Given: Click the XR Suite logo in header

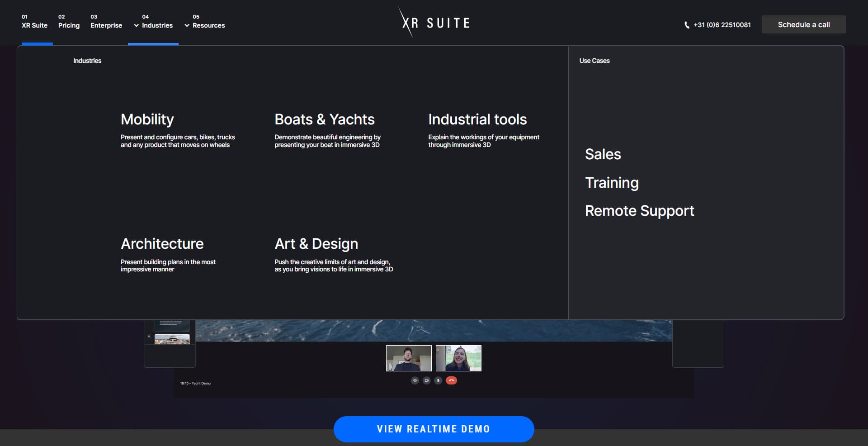Looking at the screenshot, I should pos(434,22).
